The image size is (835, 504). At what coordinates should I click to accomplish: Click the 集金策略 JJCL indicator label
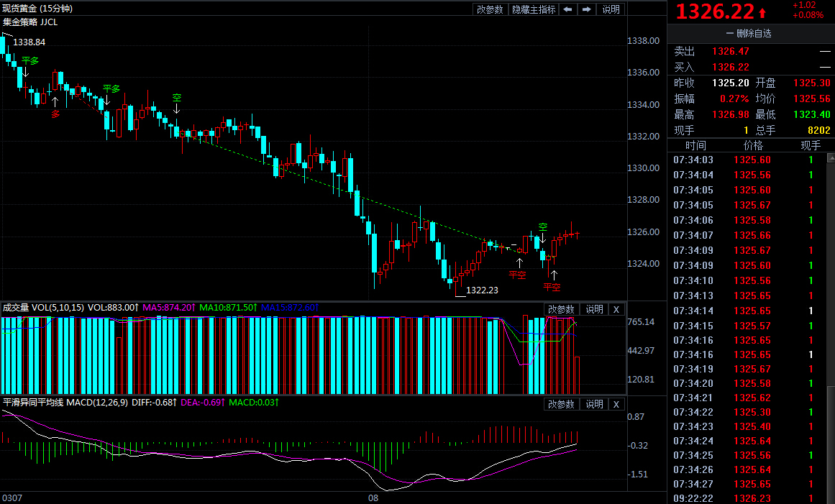pos(30,22)
